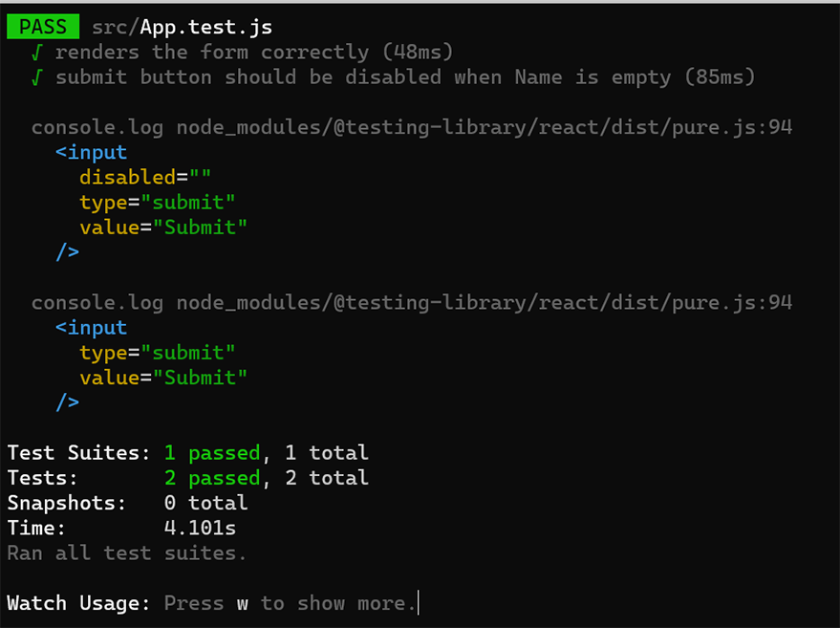Viewport: 840px width, 628px height.
Task: Click the second console.log pure.js:94 line
Action: (412, 303)
